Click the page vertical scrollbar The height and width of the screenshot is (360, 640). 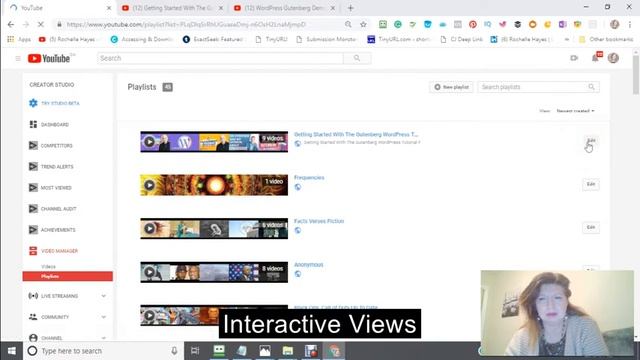click(636, 76)
